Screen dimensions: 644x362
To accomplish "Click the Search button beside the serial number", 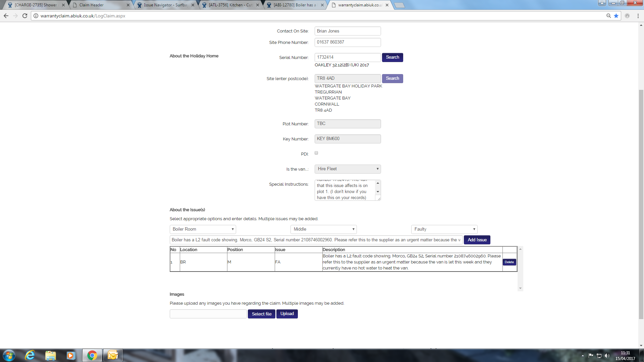I will (392, 57).
